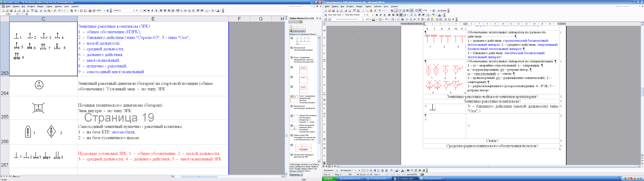Toggle Word's Drawing toolbar button
This screenshot has width=644, height=181.
[412, 11]
